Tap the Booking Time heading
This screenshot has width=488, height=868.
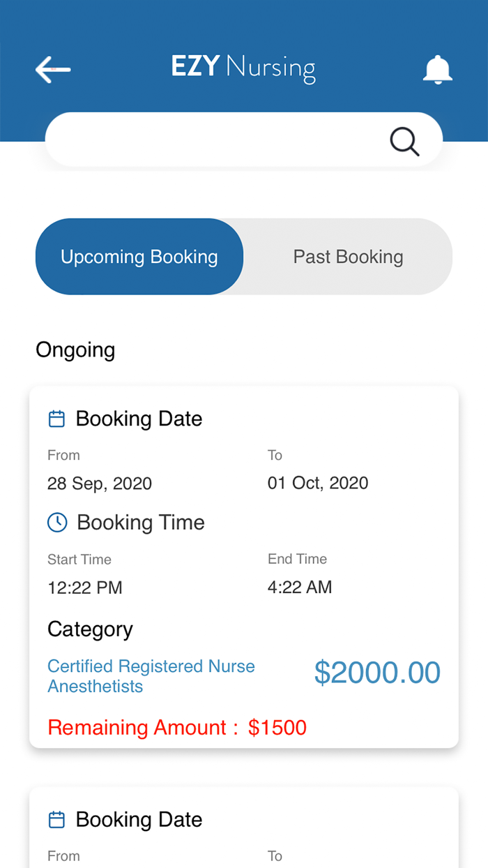141,523
